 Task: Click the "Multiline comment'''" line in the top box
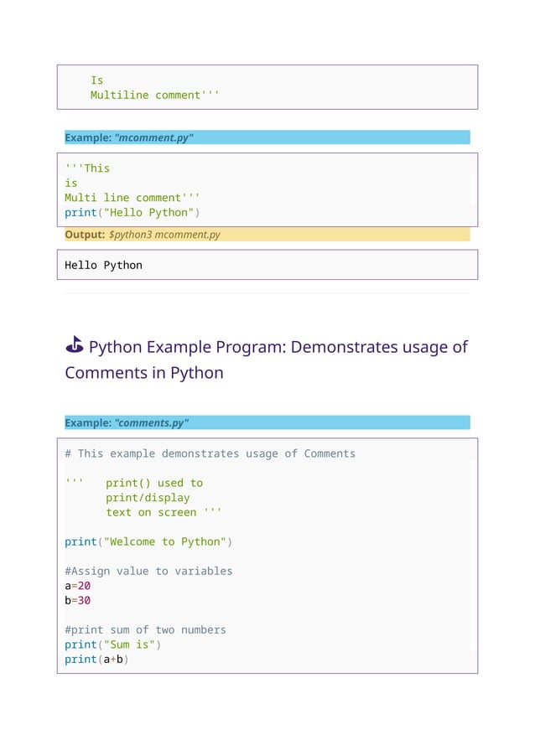pos(155,95)
